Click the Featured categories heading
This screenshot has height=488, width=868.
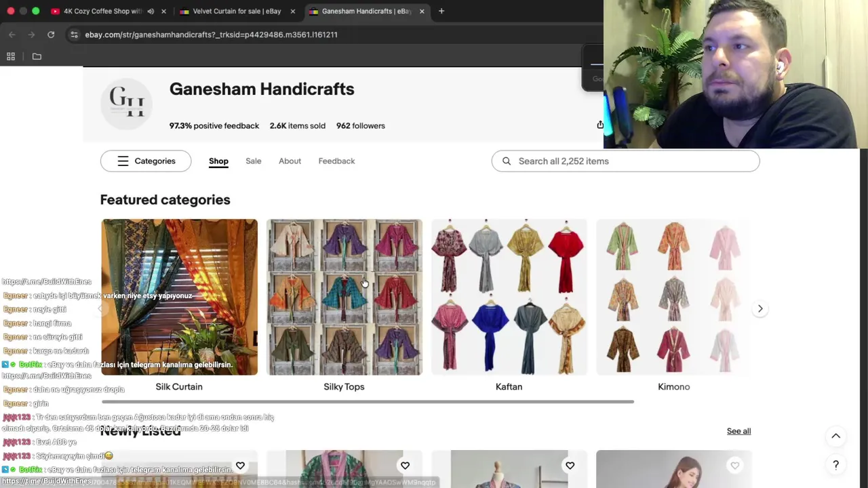[x=165, y=199]
